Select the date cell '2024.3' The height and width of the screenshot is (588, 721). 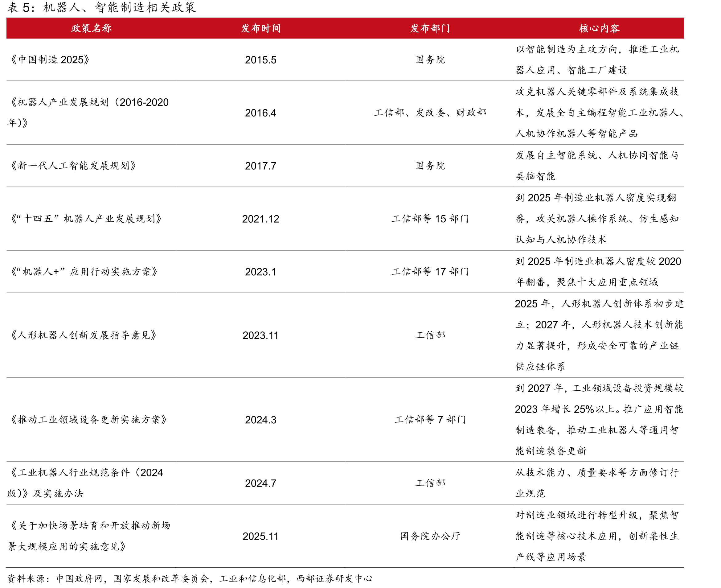tap(260, 420)
